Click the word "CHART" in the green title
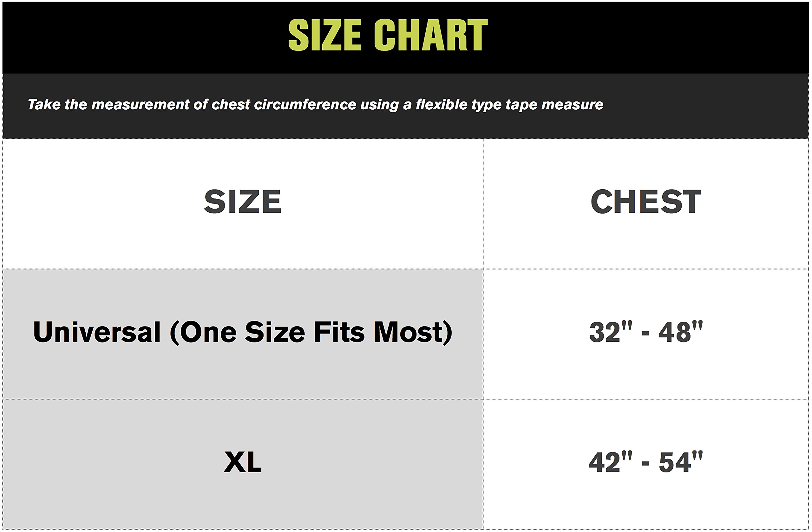Image resolution: width=812 pixels, height=532 pixels. pos(430,35)
